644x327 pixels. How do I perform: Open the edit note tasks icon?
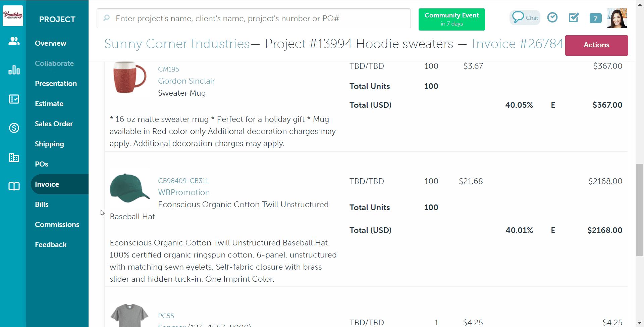point(574,17)
